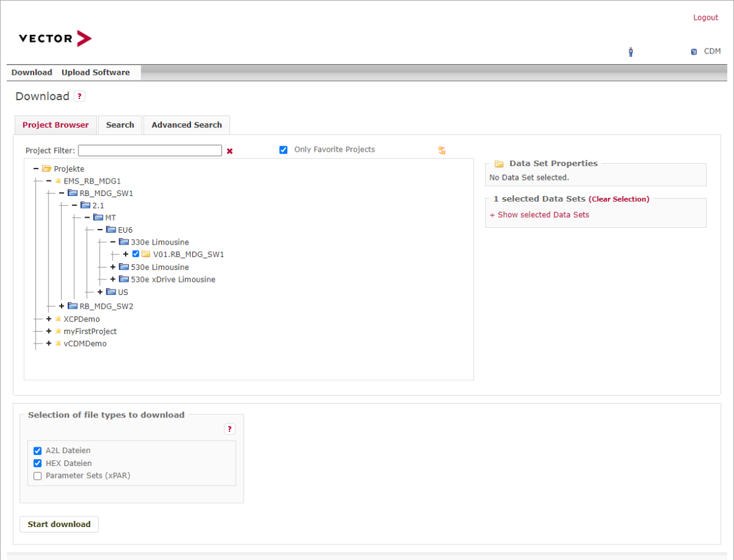Viewport: 734px width, 560px height.
Task: Collapse the 330e Limousine node
Action: pos(113,241)
